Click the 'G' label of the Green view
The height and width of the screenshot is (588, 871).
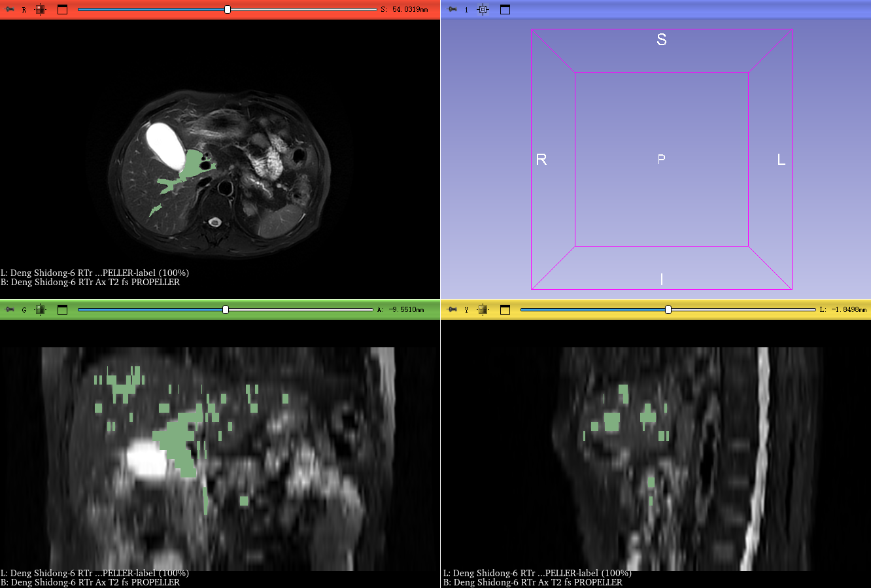tap(24, 310)
